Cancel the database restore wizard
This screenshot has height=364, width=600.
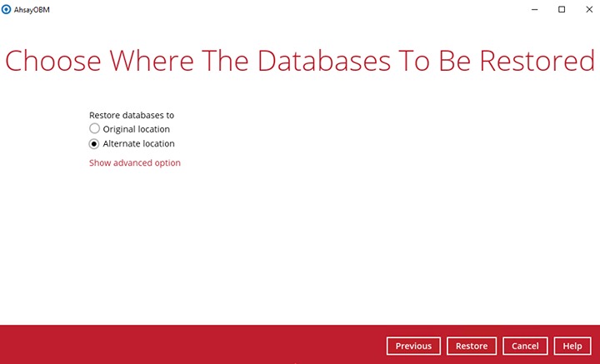coord(525,346)
